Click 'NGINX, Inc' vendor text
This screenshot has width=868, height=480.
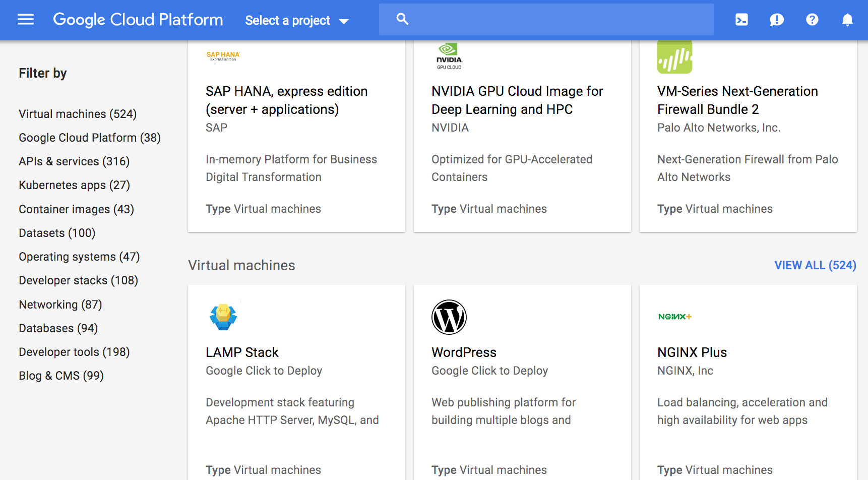[685, 371]
